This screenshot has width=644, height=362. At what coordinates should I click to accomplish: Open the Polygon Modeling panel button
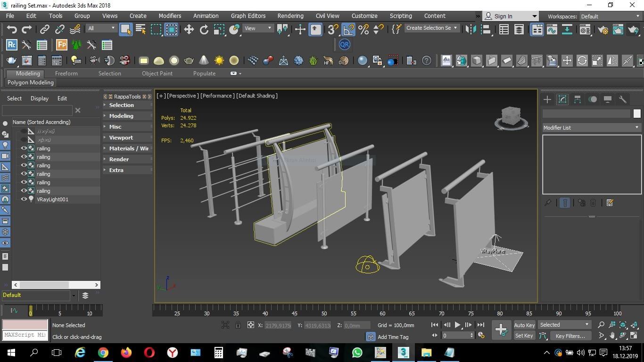[x=31, y=82]
